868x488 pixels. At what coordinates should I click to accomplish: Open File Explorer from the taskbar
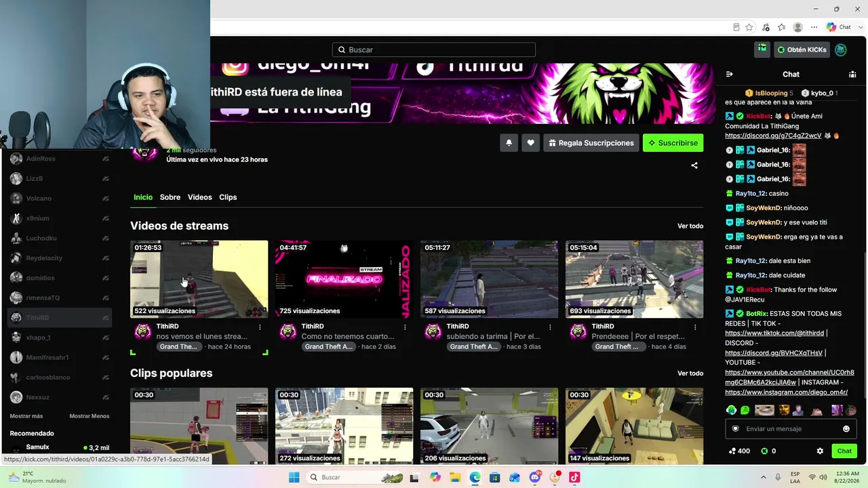pos(455,477)
